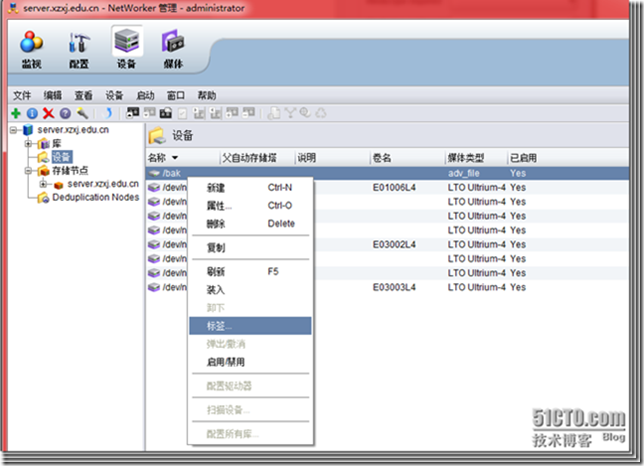Choose 标签... in the context menu

tap(251, 326)
